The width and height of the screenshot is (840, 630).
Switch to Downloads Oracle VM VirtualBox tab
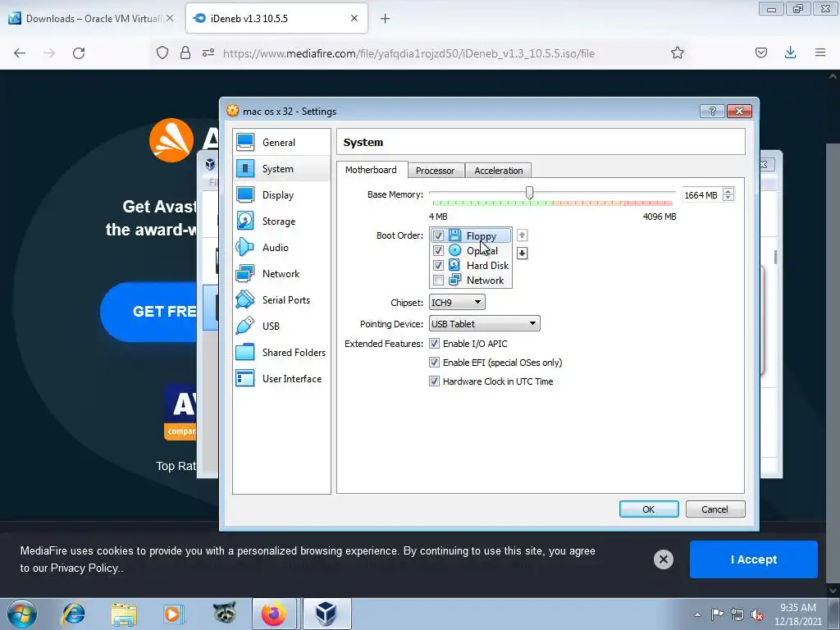91,18
